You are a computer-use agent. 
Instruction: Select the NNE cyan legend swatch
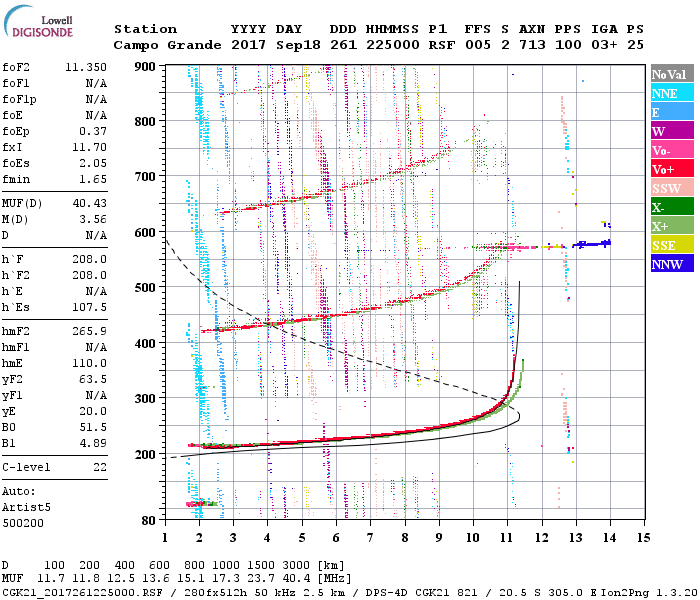click(672, 93)
